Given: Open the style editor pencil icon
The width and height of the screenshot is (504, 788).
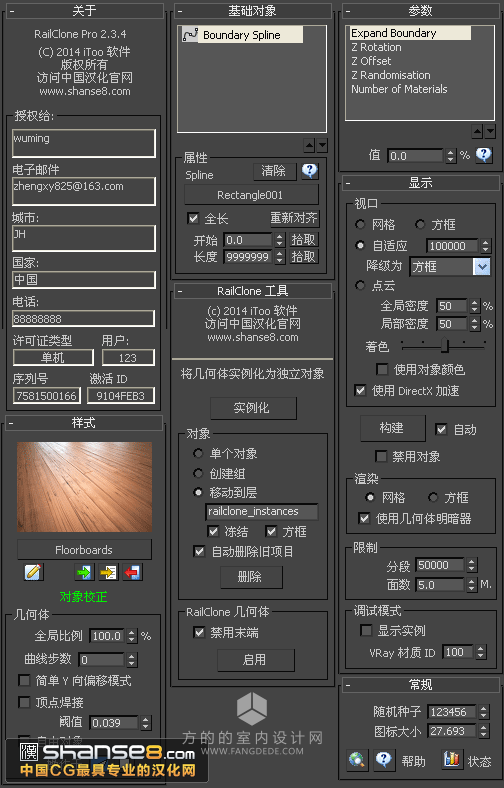Looking at the screenshot, I should coord(33,572).
